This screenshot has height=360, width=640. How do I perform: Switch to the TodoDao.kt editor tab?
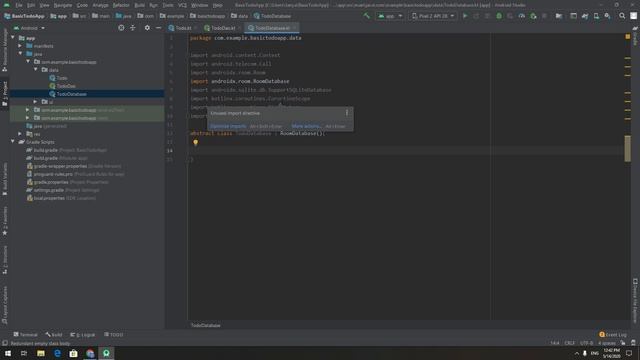[222, 28]
